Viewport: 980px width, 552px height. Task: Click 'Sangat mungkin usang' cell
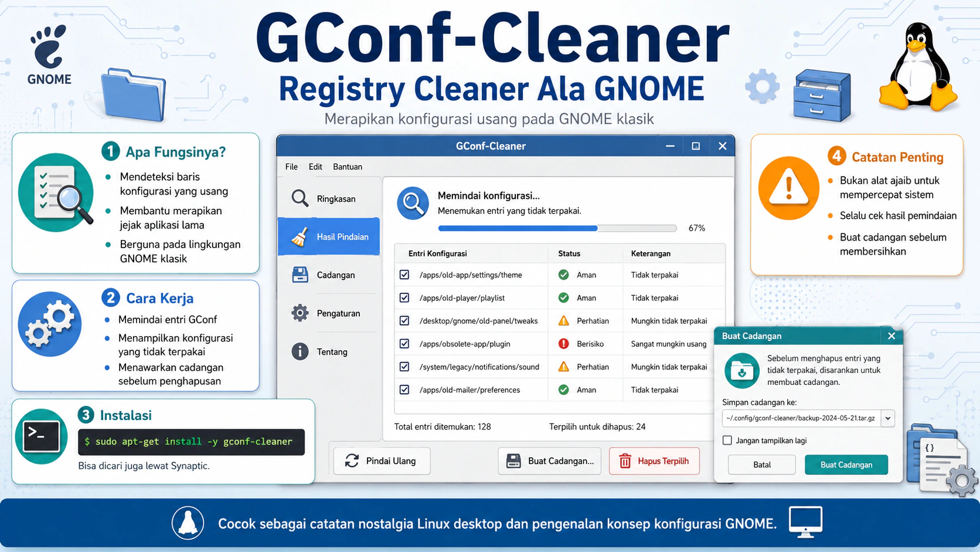pos(669,344)
